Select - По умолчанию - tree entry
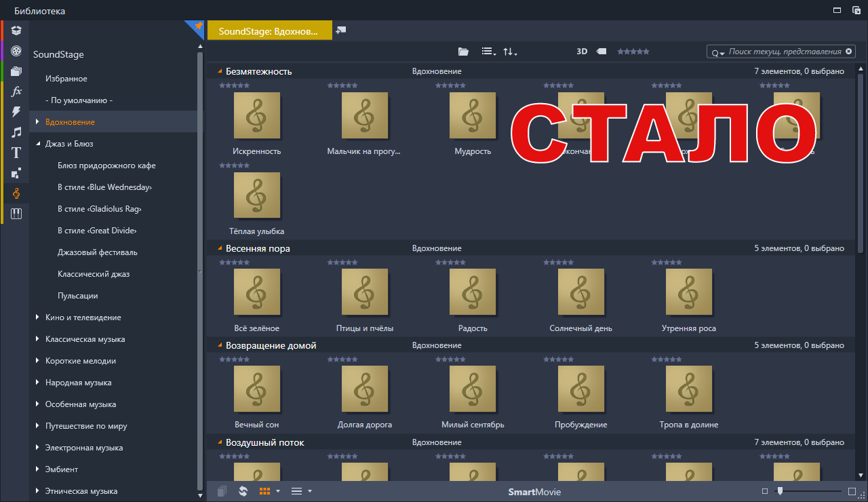Viewport: 868px width, 502px height. tap(79, 100)
